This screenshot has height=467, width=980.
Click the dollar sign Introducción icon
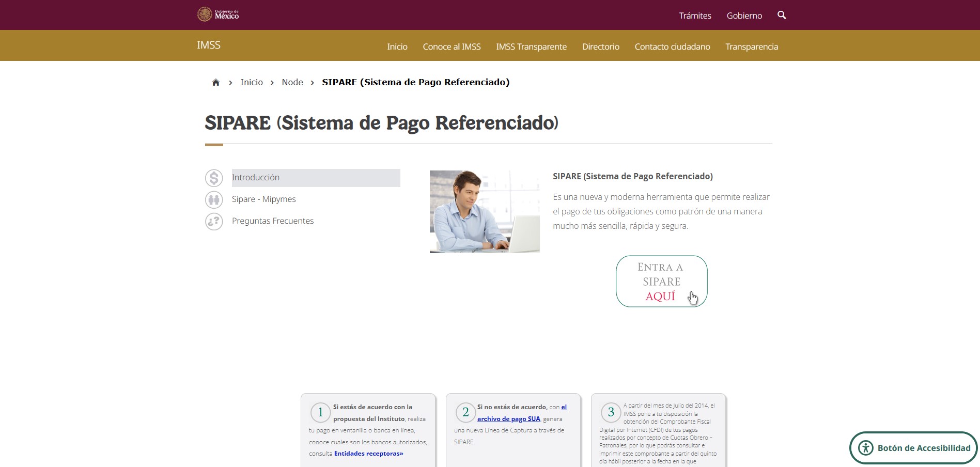(x=214, y=178)
